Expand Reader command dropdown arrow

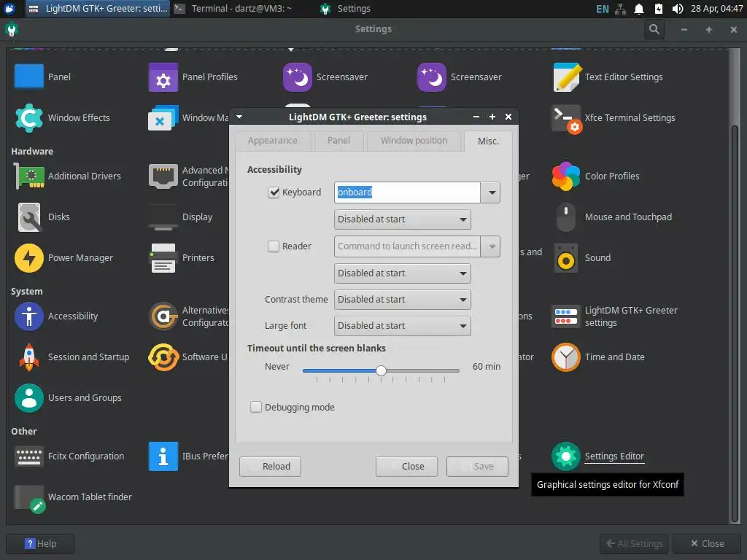coord(491,246)
